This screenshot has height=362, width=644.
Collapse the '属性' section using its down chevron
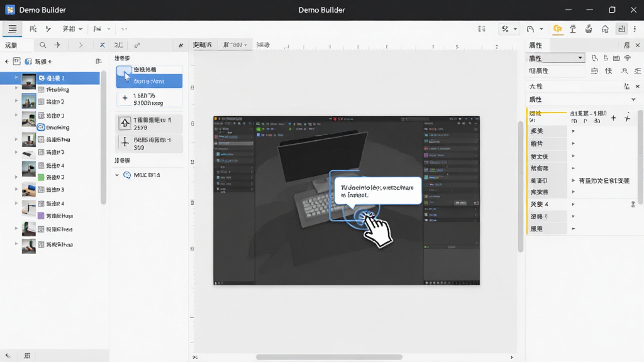633,99
